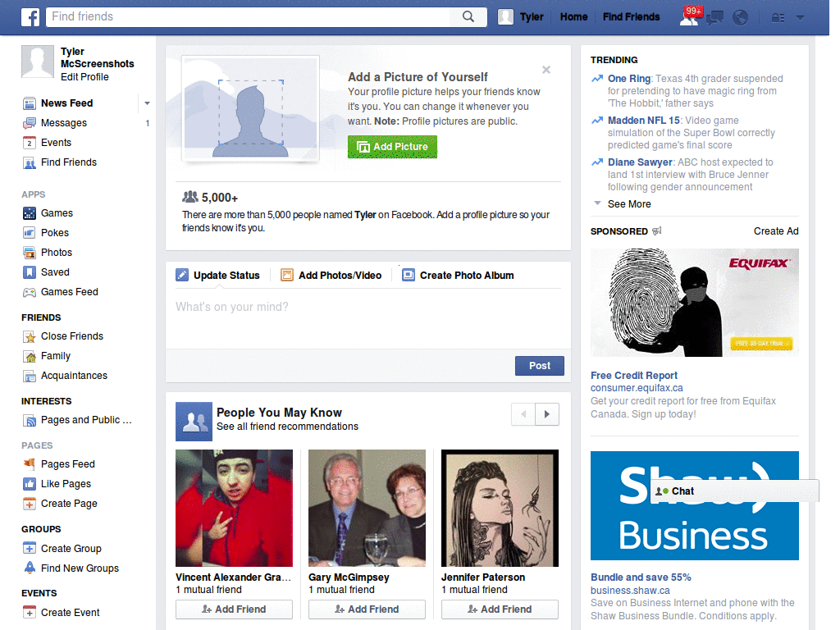
Task: Go to Home in top bar
Action: coord(573,17)
